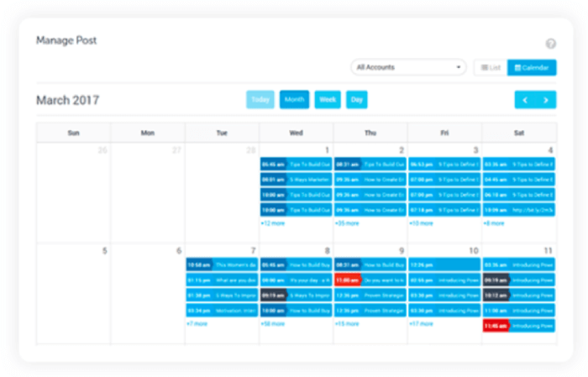Select the Day view tab
This screenshot has width=588, height=377.
tap(356, 100)
